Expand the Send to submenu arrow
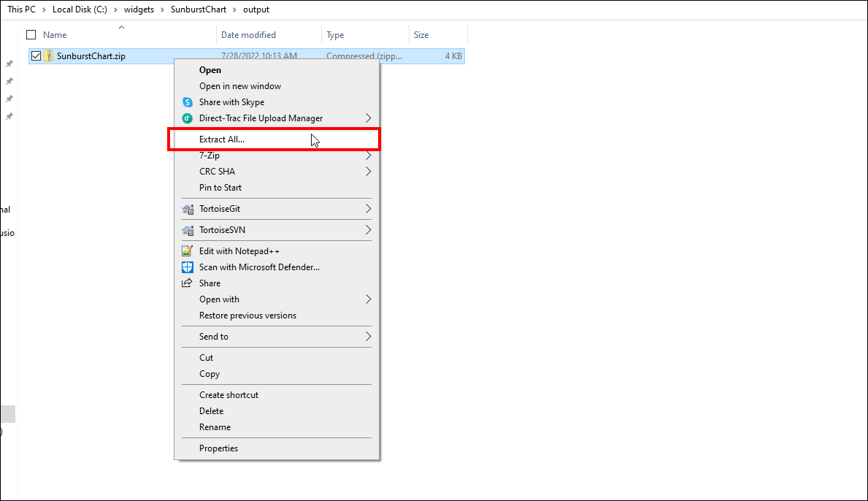The image size is (868, 501). pyautogui.click(x=368, y=337)
